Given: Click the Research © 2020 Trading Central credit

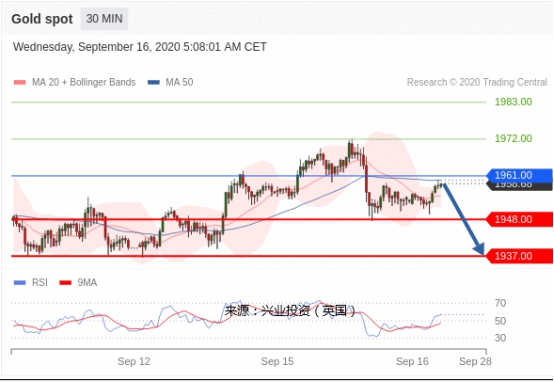Looking at the screenshot, I should point(477,82).
